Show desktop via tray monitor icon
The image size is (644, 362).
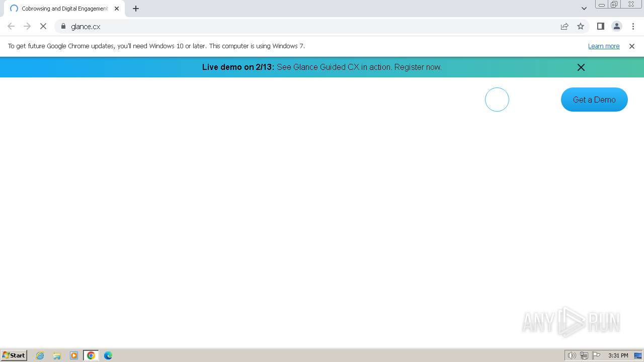click(638, 355)
